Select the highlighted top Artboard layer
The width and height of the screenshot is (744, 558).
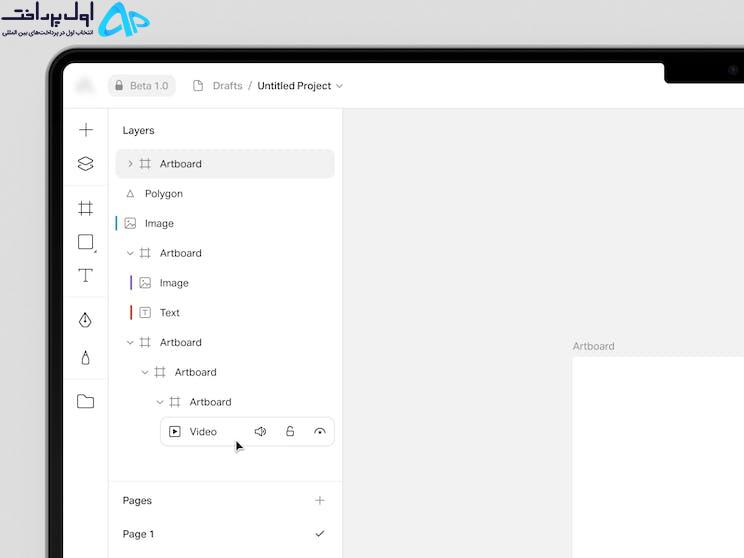point(225,164)
